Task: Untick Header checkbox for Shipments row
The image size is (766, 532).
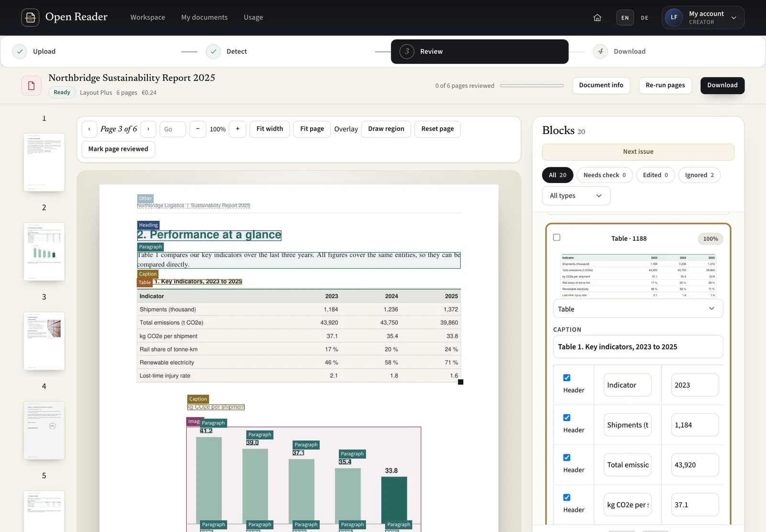Action: (567, 418)
